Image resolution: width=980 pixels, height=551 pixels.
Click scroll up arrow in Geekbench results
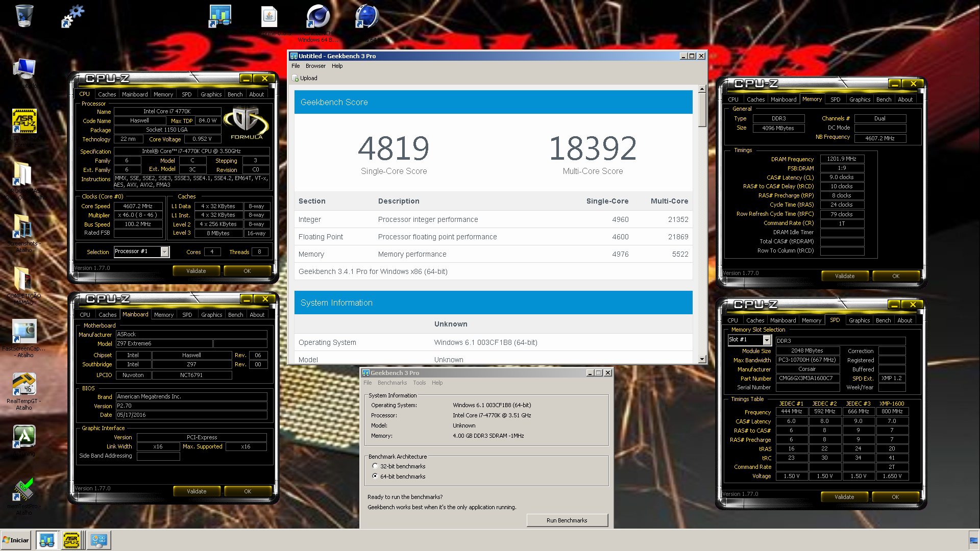point(702,89)
